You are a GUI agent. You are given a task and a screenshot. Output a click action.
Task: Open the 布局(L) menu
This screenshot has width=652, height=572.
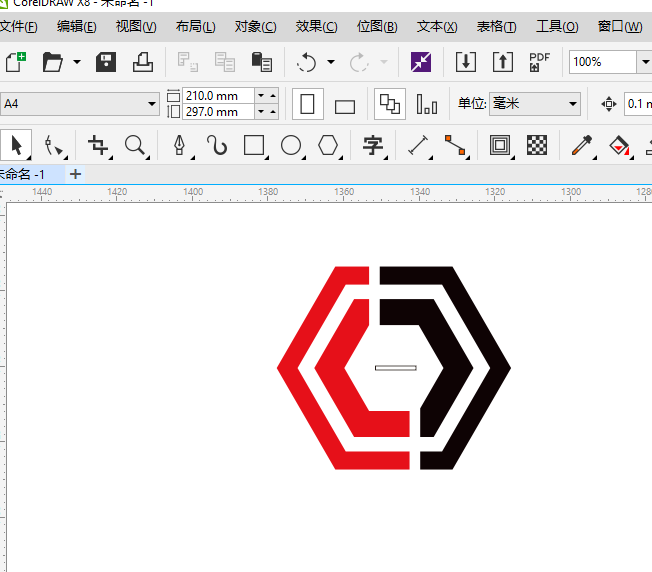[x=195, y=27]
